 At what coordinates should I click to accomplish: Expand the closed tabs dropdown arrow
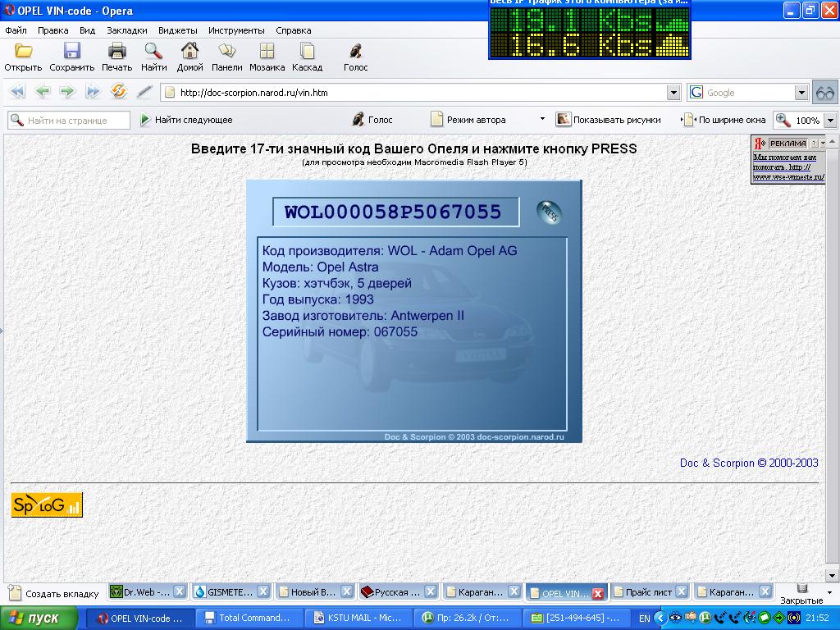point(830,592)
